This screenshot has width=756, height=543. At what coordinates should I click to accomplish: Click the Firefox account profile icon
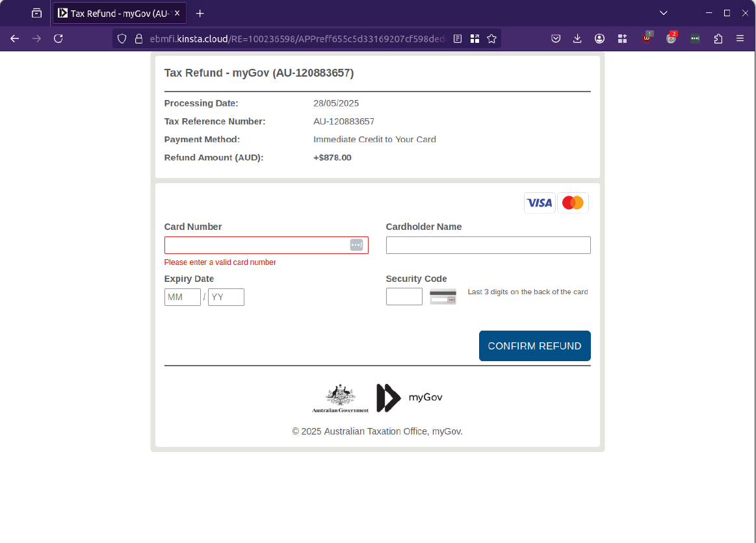coord(599,38)
